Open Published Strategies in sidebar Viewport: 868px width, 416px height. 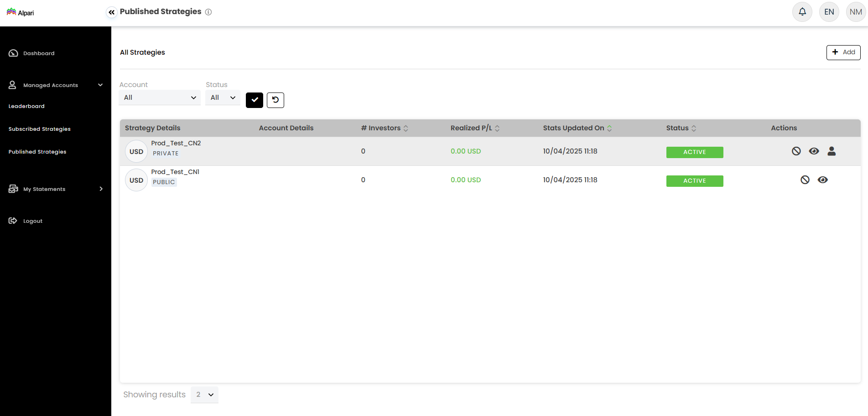[37, 152]
